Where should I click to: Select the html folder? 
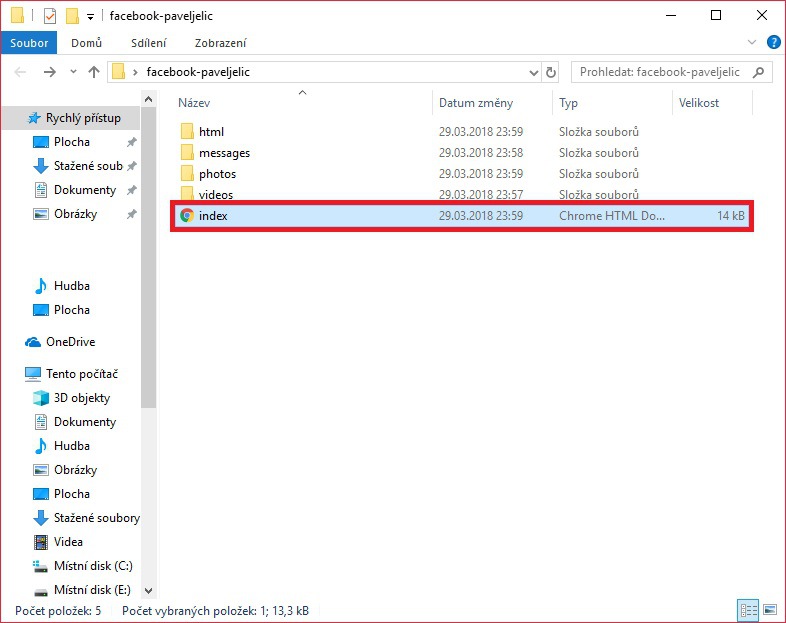[x=211, y=132]
